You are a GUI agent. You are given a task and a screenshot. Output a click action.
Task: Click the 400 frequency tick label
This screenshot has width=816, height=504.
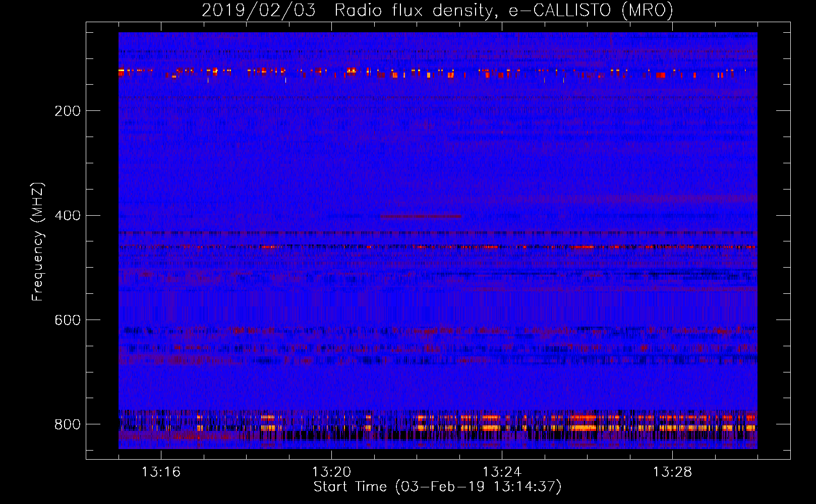coord(68,216)
